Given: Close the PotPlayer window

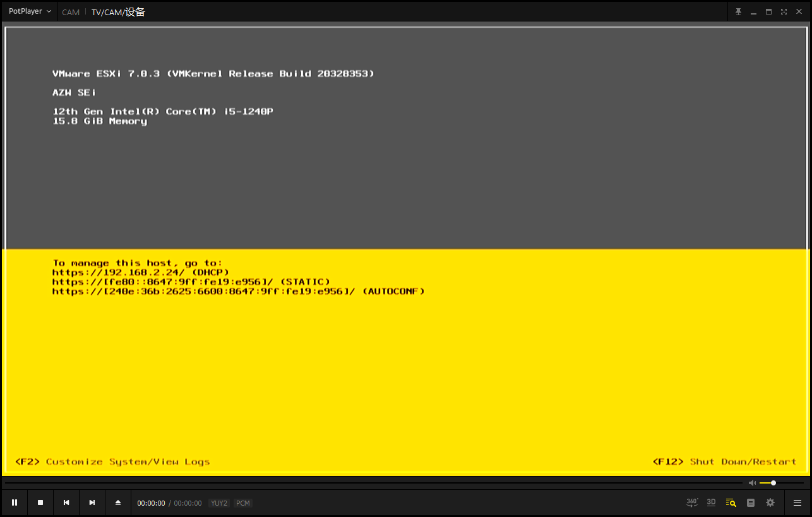Looking at the screenshot, I should pyautogui.click(x=799, y=11).
